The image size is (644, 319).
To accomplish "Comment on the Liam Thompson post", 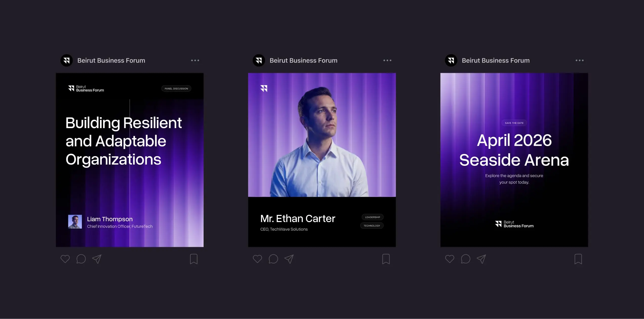I will coord(81,259).
